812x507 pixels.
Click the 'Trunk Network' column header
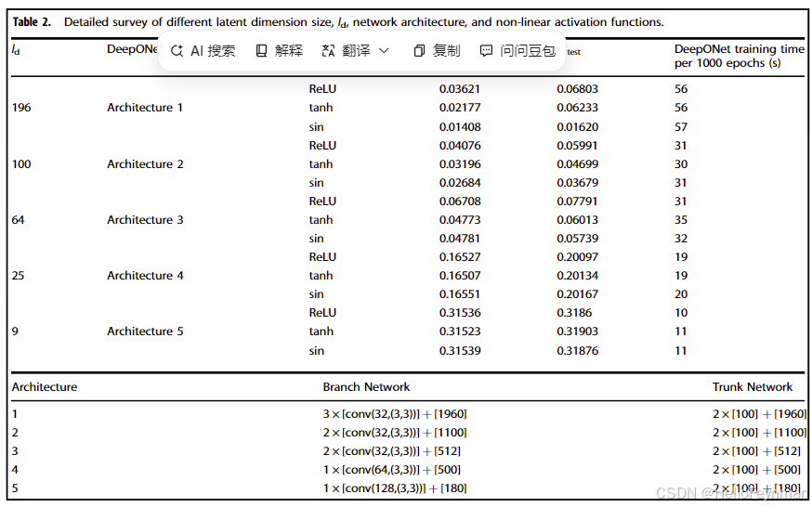(x=753, y=387)
